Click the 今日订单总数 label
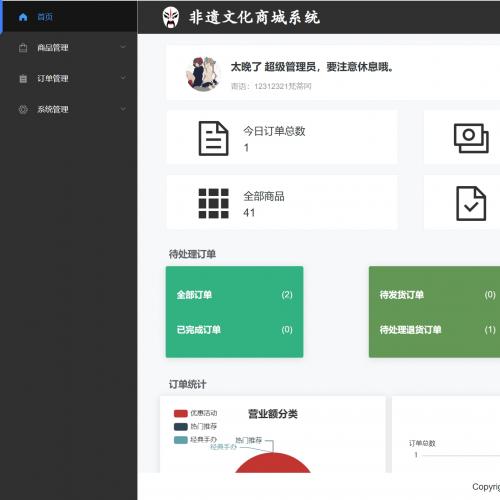Image resolution: width=500 pixels, height=500 pixels. coord(274,131)
